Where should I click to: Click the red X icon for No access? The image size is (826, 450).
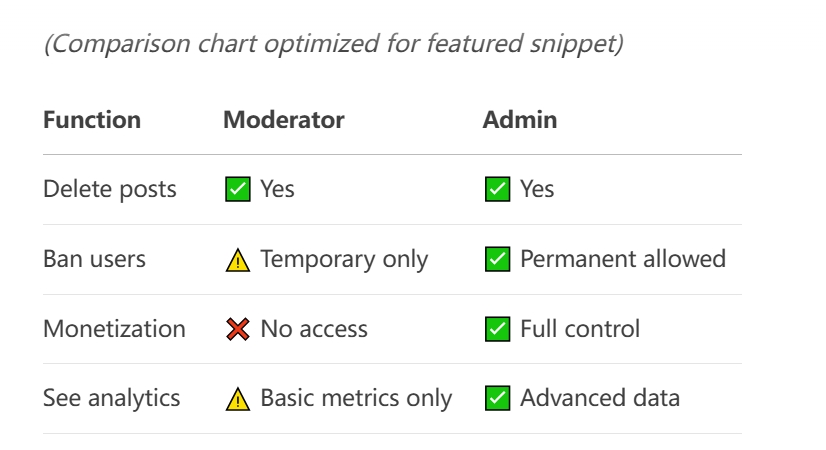pyautogui.click(x=238, y=329)
